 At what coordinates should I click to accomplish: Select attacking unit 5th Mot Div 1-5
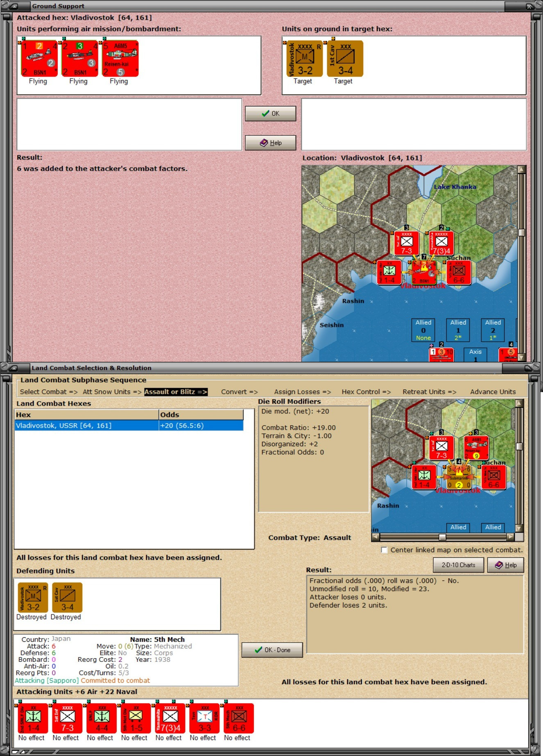[136, 719]
